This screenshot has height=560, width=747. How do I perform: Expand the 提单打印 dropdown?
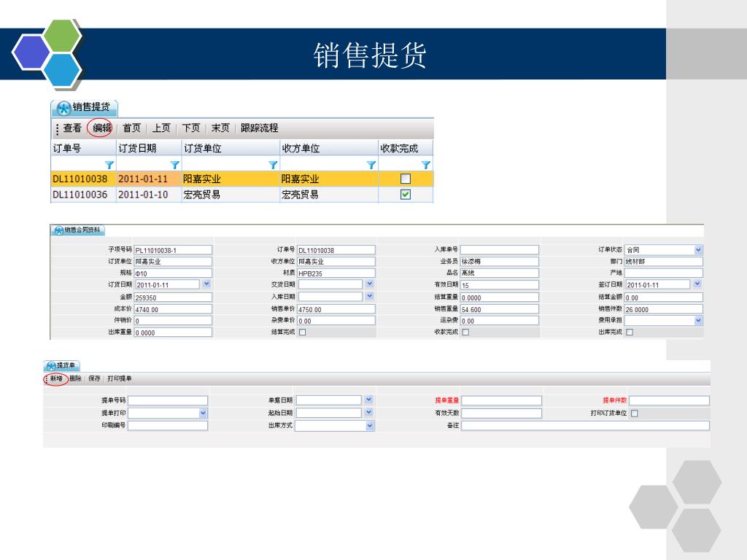pos(203,413)
